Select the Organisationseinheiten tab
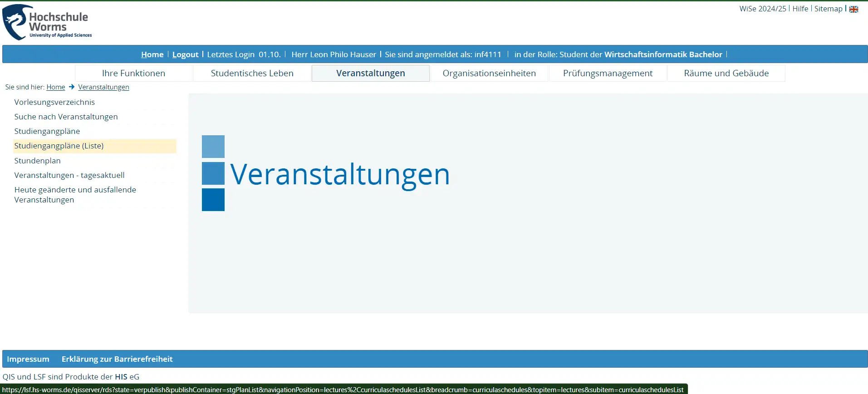Image resolution: width=868 pixels, height=394 pixels. click(489, 73)
